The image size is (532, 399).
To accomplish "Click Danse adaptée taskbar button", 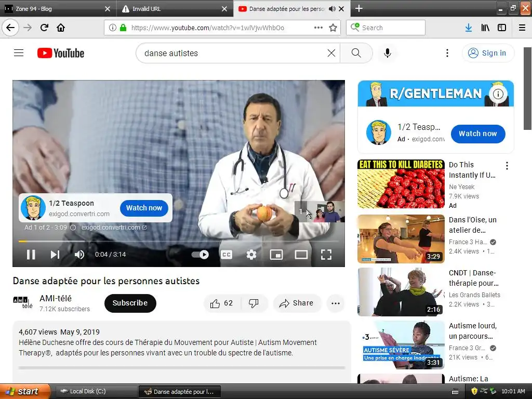I will click(180, 392).
